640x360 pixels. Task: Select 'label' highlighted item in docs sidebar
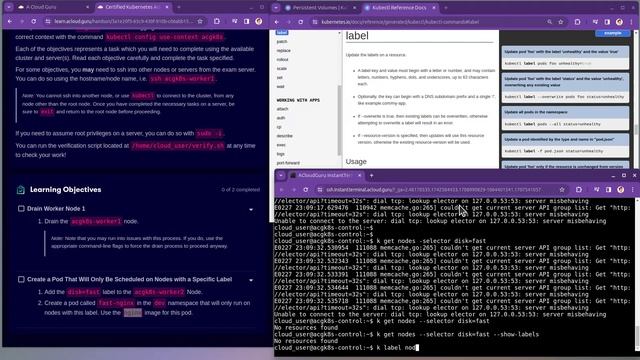coord(282,32)
